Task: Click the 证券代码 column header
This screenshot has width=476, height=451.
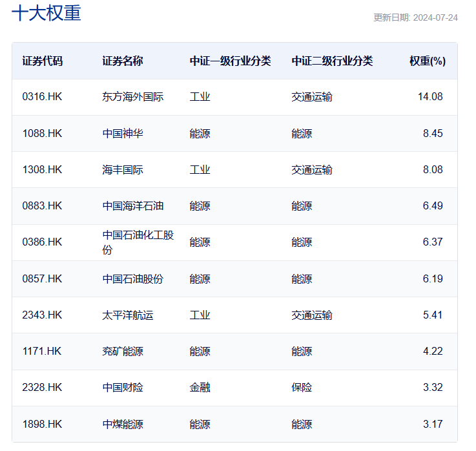Action: pyautogui.click(x=42, y=61)
